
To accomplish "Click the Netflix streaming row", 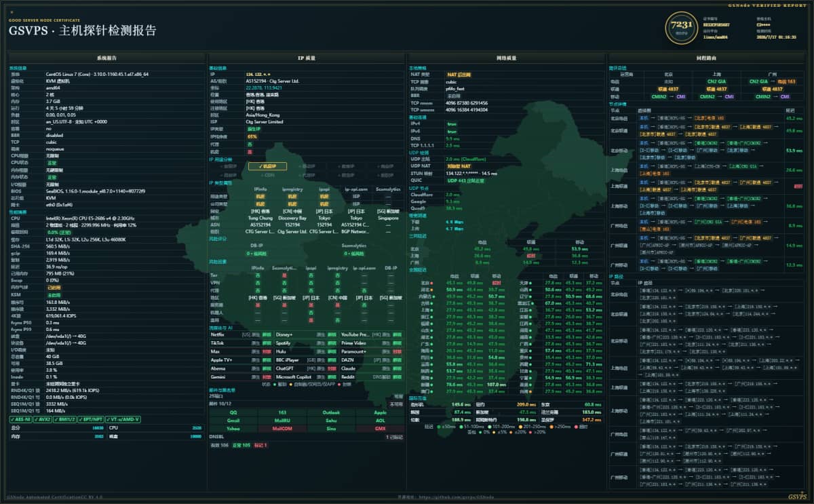I will 240,334.
